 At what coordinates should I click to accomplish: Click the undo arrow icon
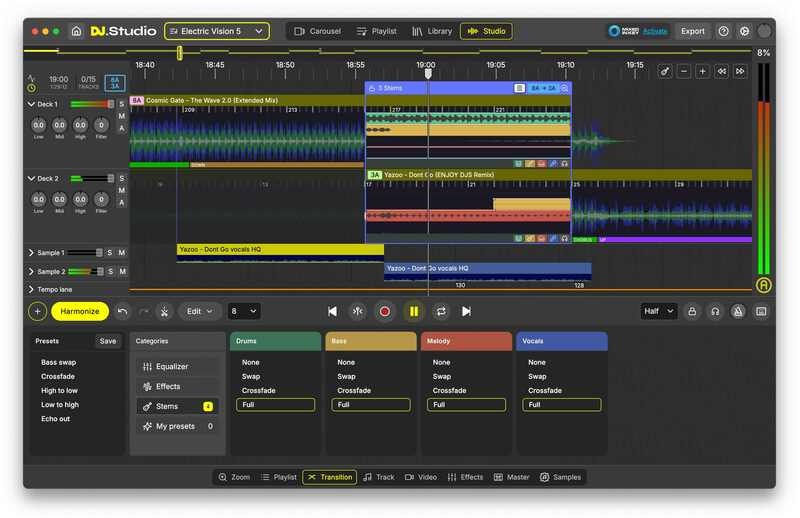coord(122,311)
